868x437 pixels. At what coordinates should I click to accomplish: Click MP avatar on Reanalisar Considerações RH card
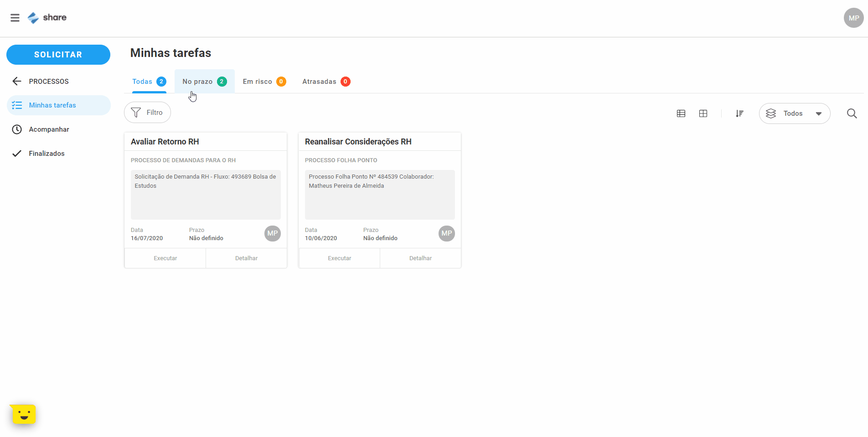pos(447,233)
